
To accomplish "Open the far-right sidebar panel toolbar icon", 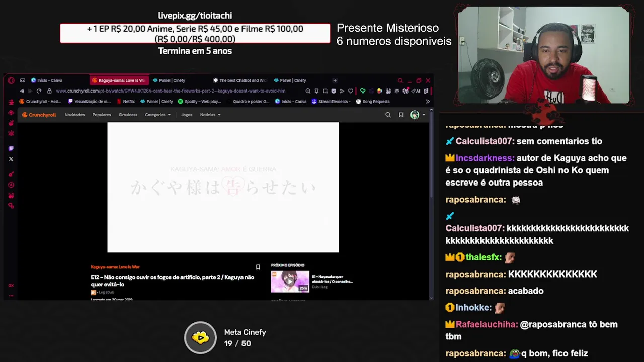I will pyautogui.click(x=426, y=91).
